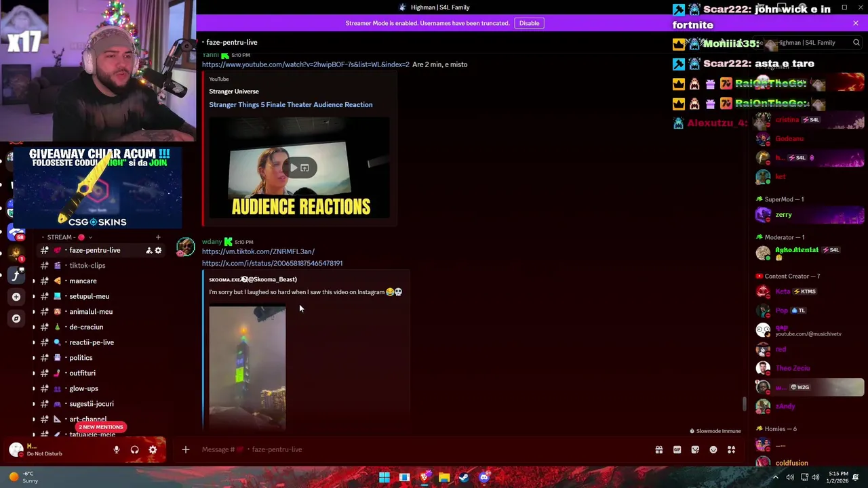Open the Sunny weather widget on the taskbar
This screenshot has width=868, height=488.
tap(23, 477)
